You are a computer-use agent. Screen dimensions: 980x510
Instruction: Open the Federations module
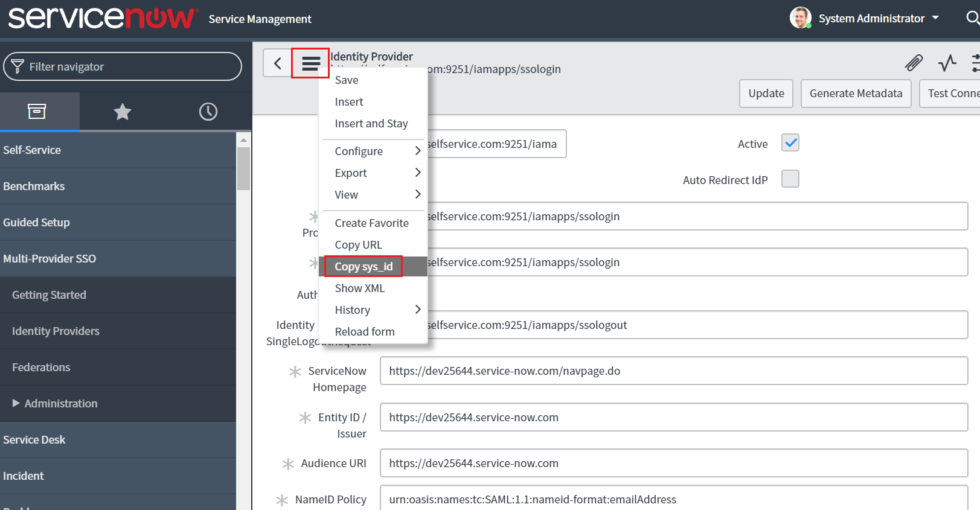coord(118,367)
